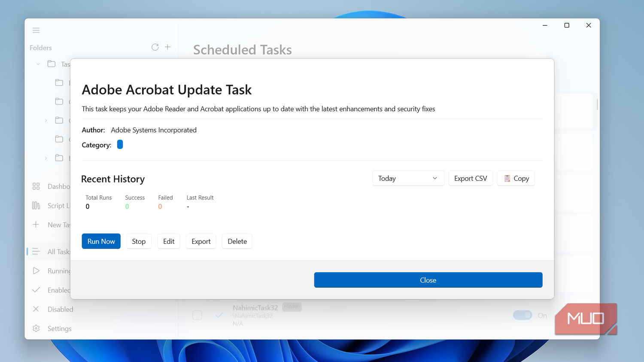Image resolution: width=644 pixels, height=362 pixels.
Task: Close the task details dialog
Action: pos(428,280)
